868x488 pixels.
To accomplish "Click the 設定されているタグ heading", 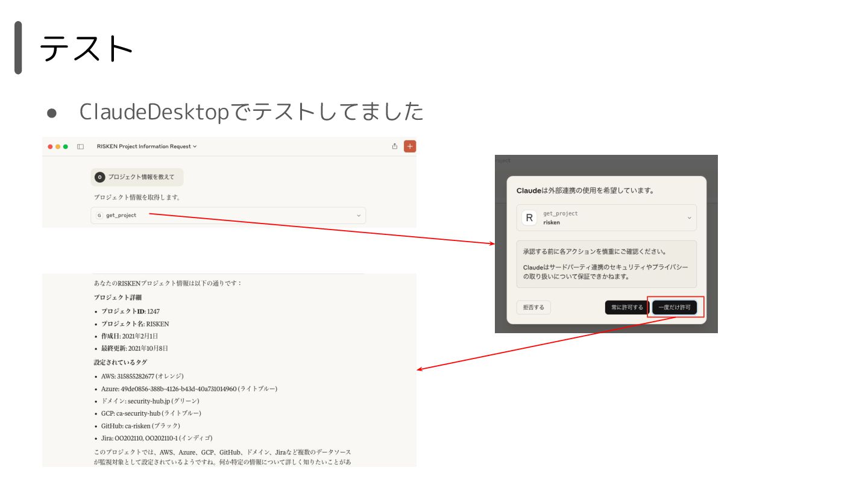I will (x=120, y=362).
